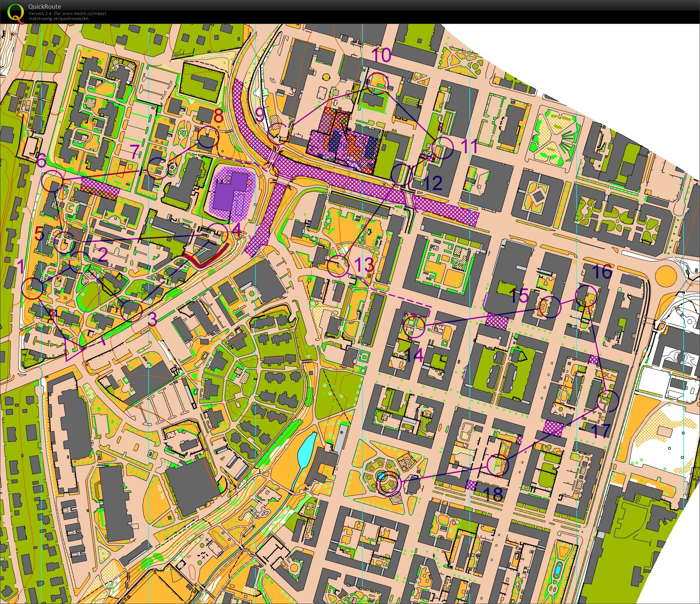Click control circle number 16
Viewport: 700px width, 604px height.
tap(586, 295)
